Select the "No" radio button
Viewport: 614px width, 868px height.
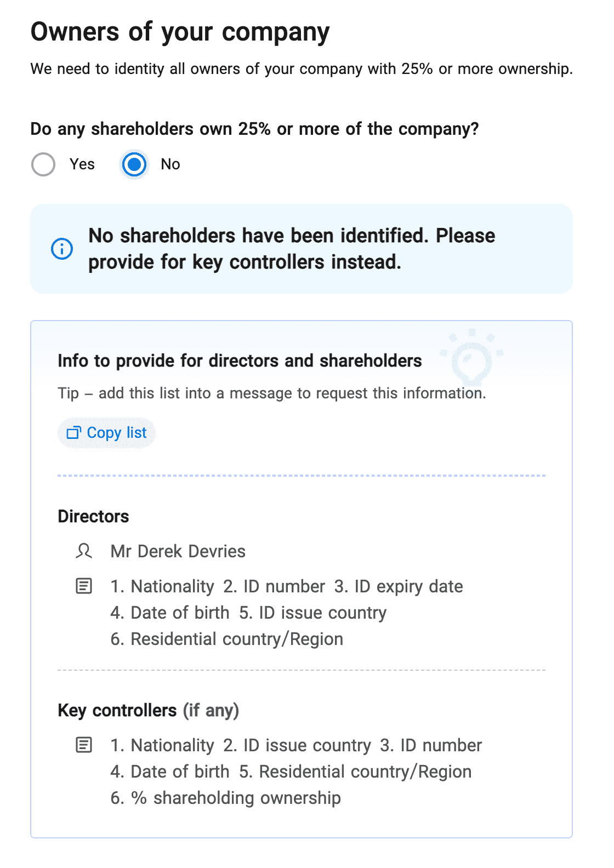point(134,164)
